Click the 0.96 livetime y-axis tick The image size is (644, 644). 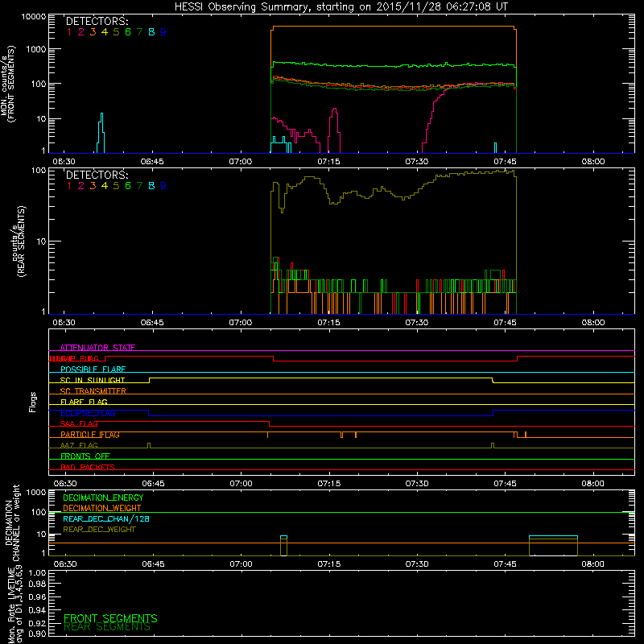point(37,597)
